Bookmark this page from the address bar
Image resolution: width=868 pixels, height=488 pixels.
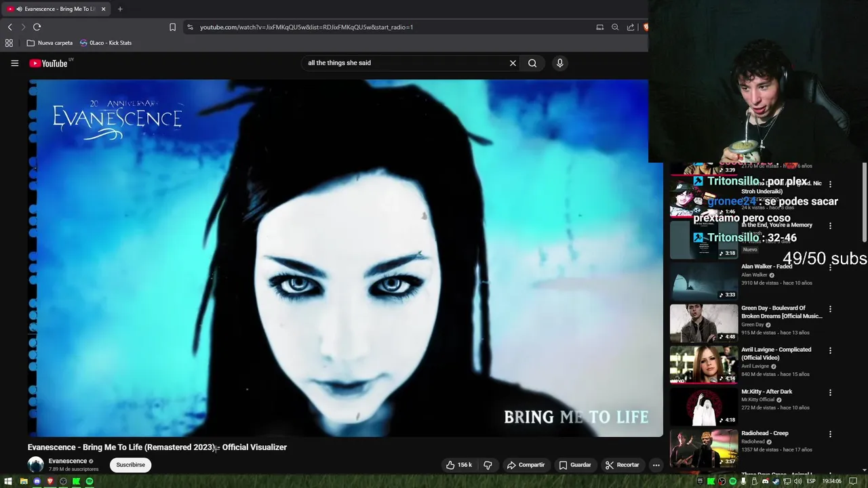click(x=172, y=27)
